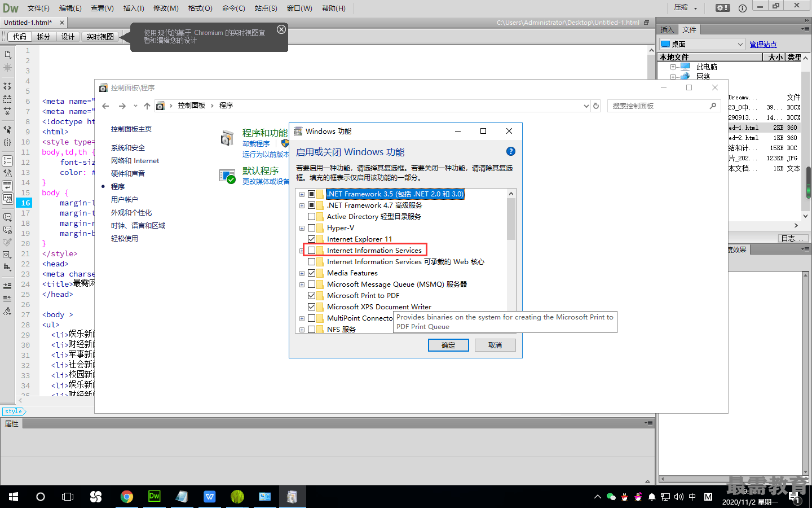
Task: Open the volume icon in system tray
Action: [679, 497]
